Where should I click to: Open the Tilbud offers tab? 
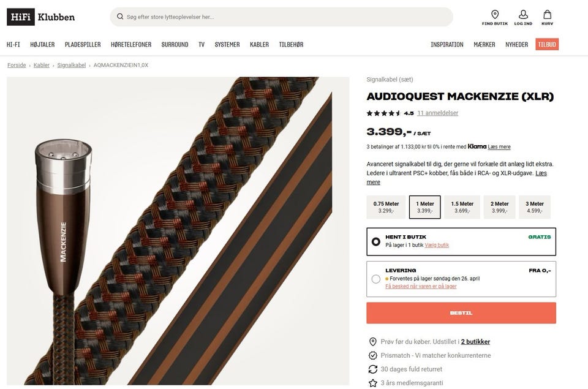click(547, 44)
